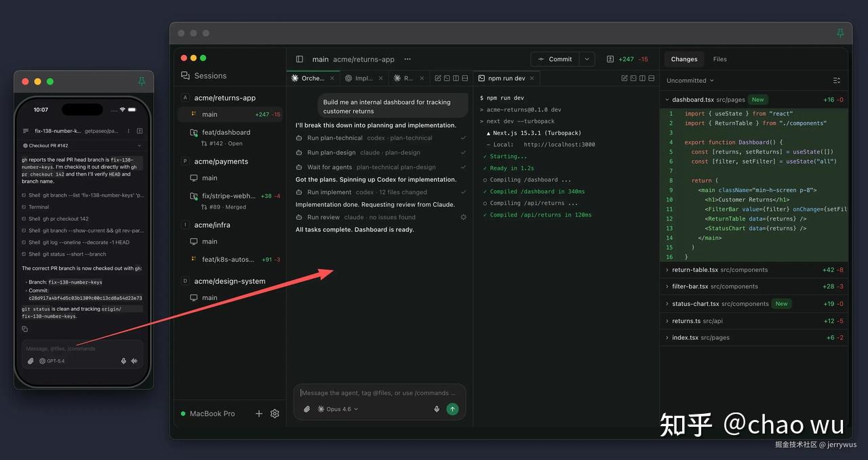The width and height of the screenshot is (868, 460).
Task: Close the Orche... tab
Action: point(331,78)
